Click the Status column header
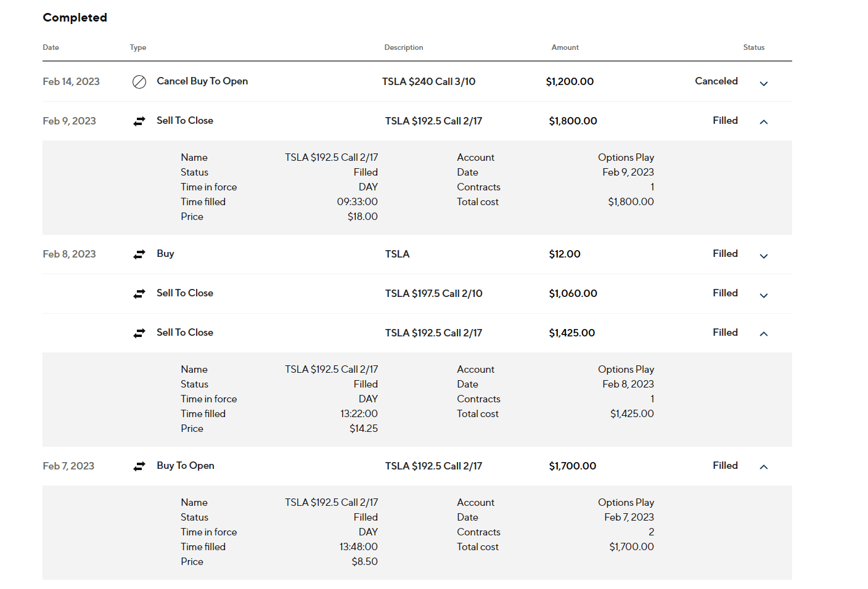The image size is (868, 589). coord(753,47)
